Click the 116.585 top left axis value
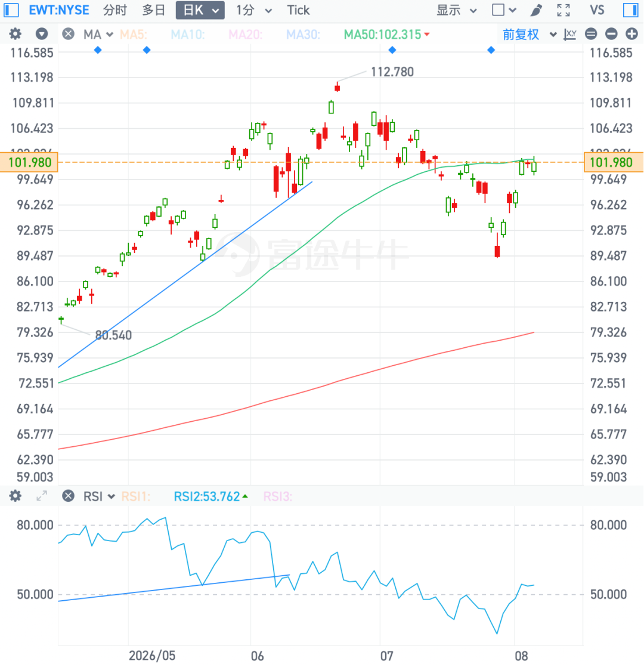The width and height of the screenshot is (644, 667). click(32, 53)
